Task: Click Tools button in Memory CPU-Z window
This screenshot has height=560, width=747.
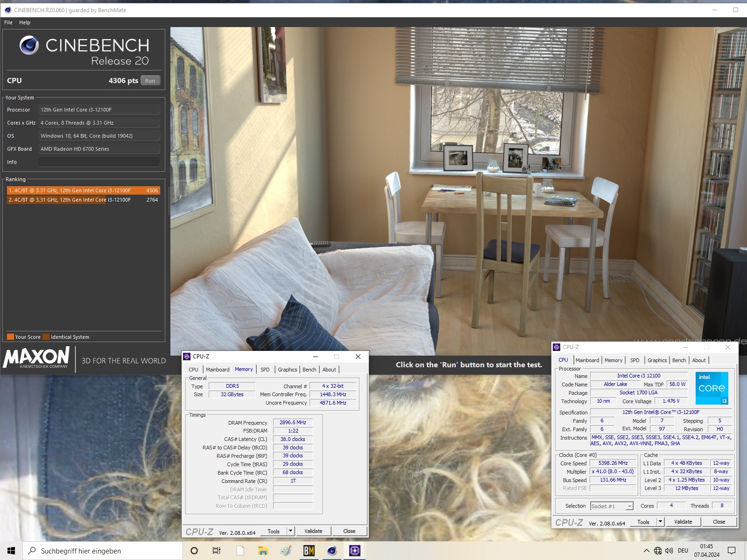Action: point(274,531)
